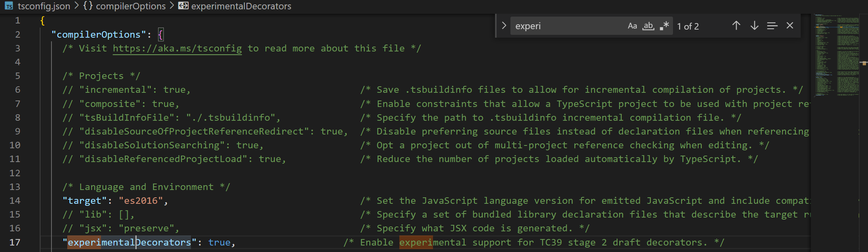Close the find widget
Screen dimensions: 868x252
(790, 26)
